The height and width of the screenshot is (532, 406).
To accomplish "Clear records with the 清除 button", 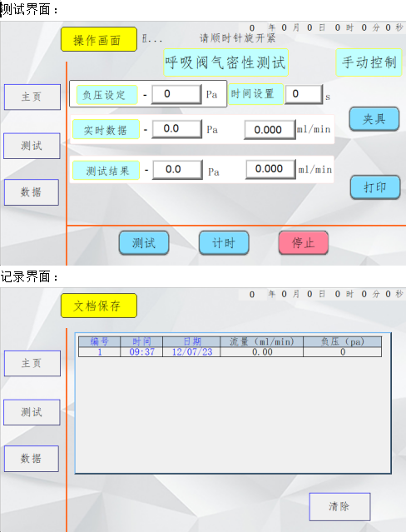I will [x=339, y=506].
